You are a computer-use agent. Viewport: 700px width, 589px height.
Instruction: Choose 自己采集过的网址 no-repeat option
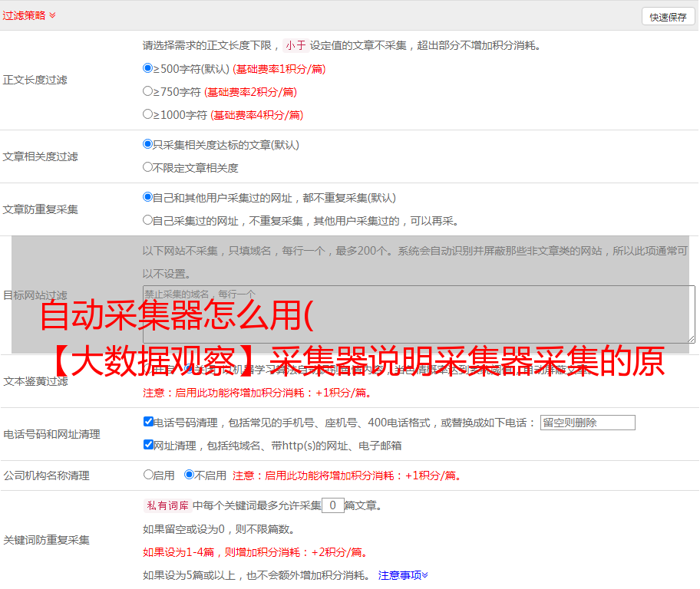click(x=148, y=220)
